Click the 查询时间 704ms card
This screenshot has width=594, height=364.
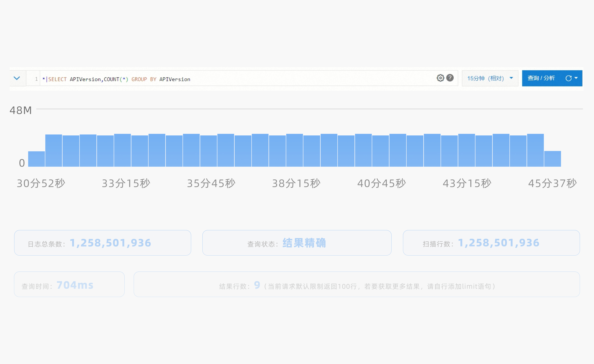pos(69,284)
